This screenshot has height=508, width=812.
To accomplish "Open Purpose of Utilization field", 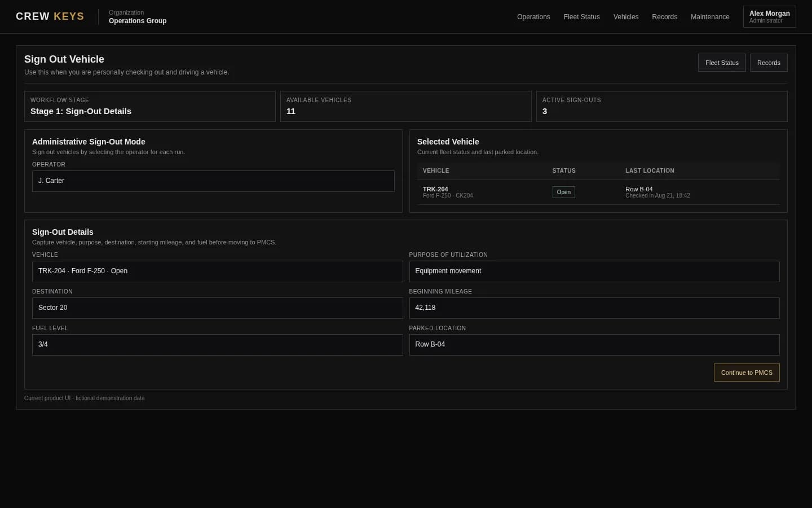I will pyautogui.click(x=594, y=271).
